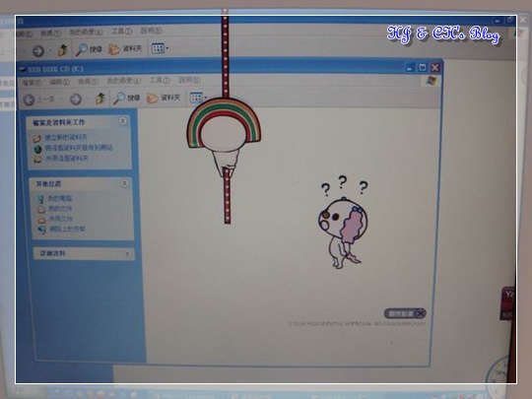
Task: Open the 我的最愛(A) menu in the background window
Action: (86, 33)
